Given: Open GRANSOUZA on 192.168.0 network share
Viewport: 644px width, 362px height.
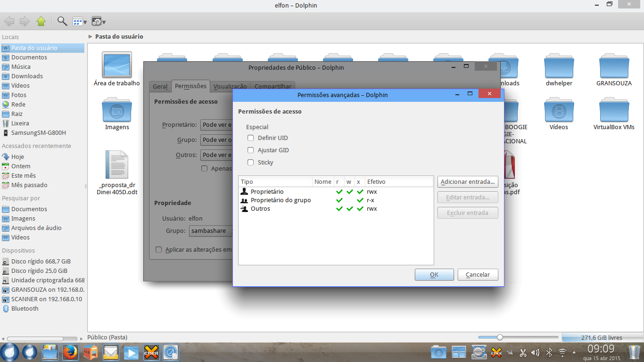Looking at the screenshot, I should click(x=43, y=289).
